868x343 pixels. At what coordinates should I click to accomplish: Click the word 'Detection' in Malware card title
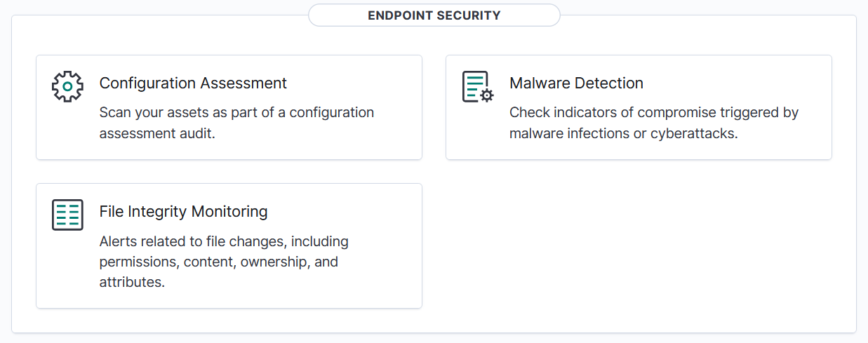[608, 83]
